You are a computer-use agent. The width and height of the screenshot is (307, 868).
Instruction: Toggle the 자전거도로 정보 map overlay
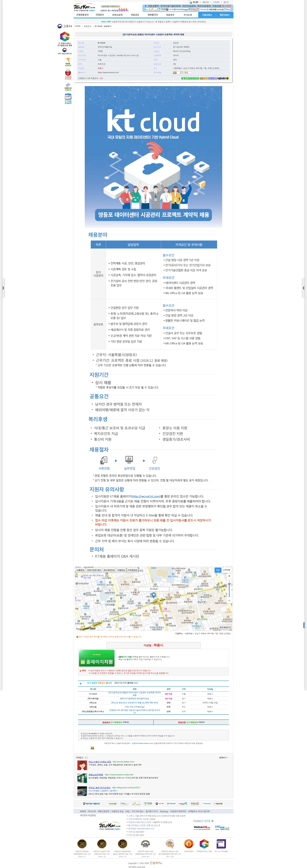point(94,570)
